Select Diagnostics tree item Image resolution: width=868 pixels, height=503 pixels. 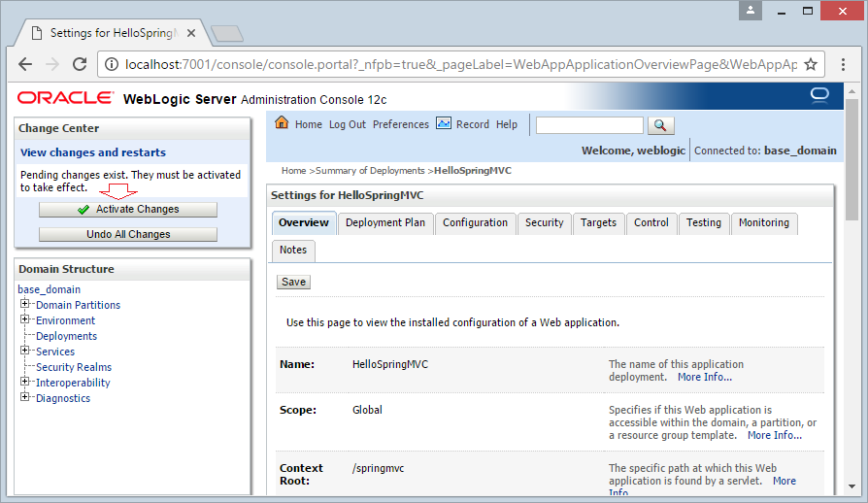click(63, 398)
